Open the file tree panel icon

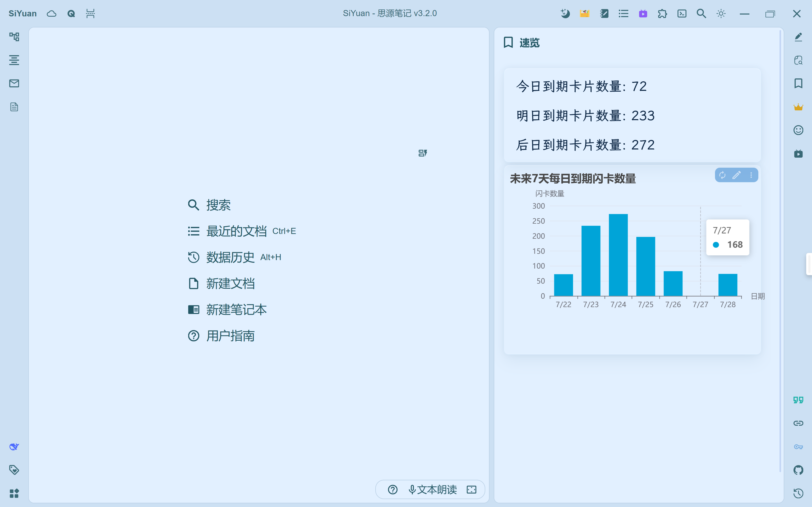[14, 36]
